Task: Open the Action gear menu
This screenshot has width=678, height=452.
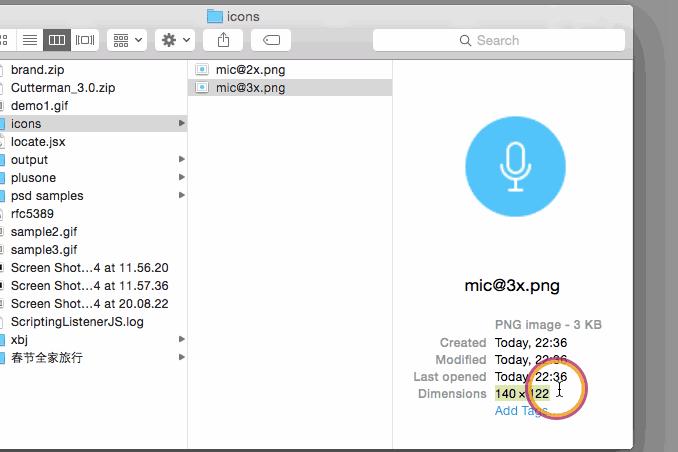Action: tap(176, 40)
